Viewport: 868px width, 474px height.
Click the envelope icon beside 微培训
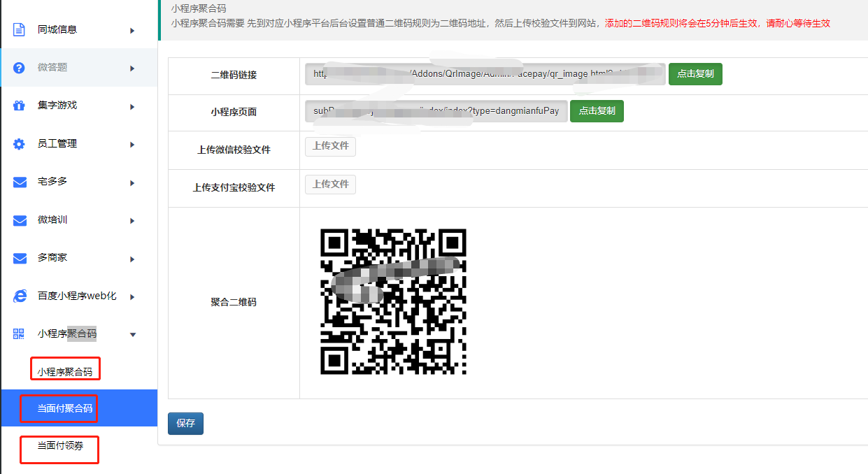pyautogui.click(x=20, y=220)
